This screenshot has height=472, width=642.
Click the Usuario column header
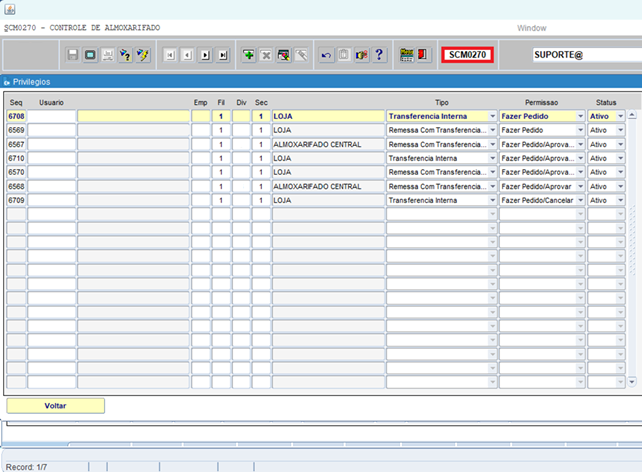pos(52,102)
